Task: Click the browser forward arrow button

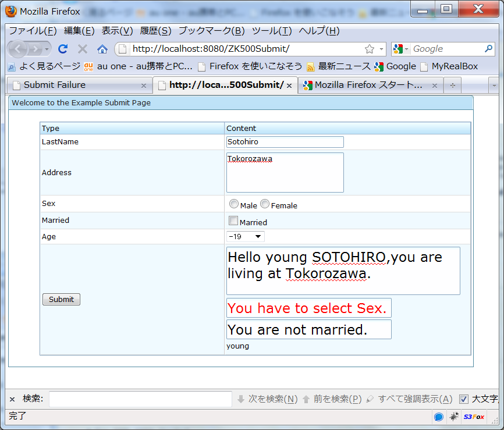Action: point(35,49)
